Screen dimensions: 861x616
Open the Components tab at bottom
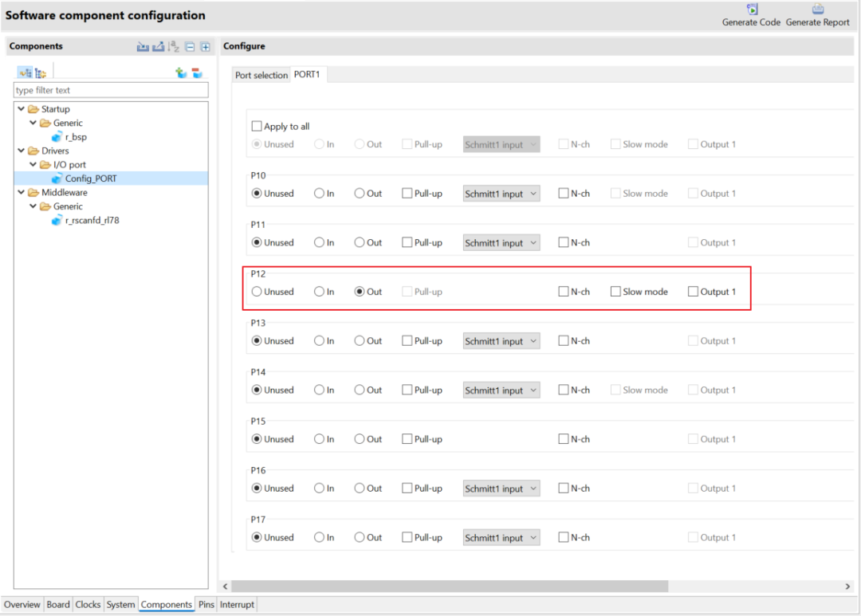click(167, 605)
